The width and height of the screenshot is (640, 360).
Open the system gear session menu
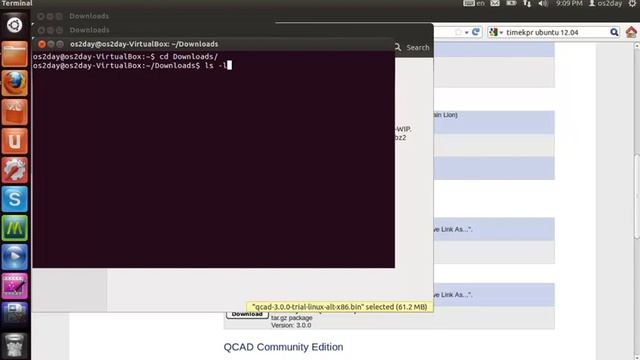coord(632,3)
